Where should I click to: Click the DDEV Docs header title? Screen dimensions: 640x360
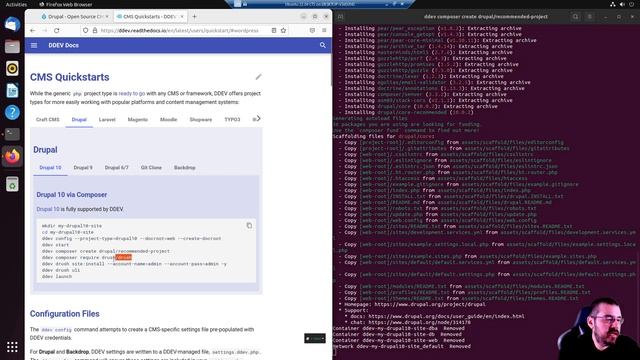click(x=64, y=45)
